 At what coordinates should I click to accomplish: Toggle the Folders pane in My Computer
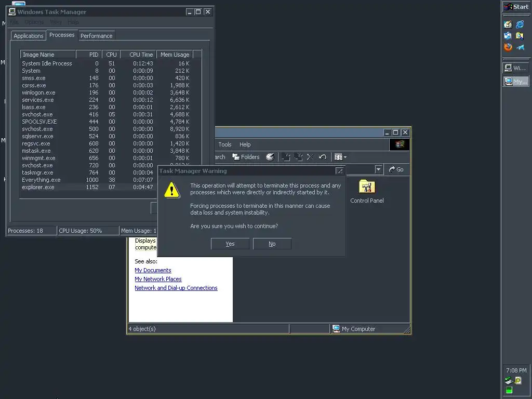pyautogui.click(x=246, y=157)
